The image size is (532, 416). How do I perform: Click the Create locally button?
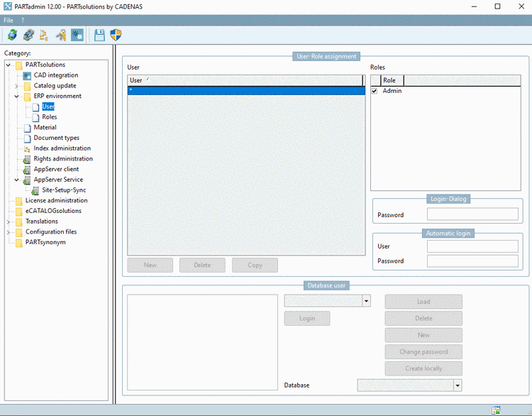pyautogui.click(x=423, y=368)
